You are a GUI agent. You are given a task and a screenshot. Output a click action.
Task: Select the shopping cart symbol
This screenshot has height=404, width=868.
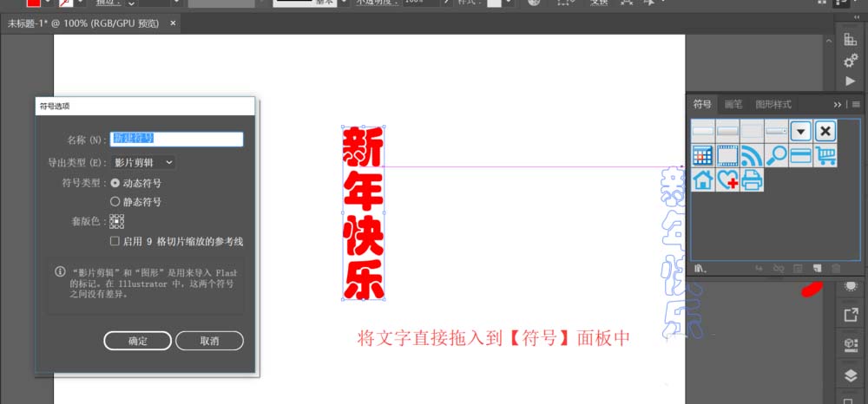(825, 155)
